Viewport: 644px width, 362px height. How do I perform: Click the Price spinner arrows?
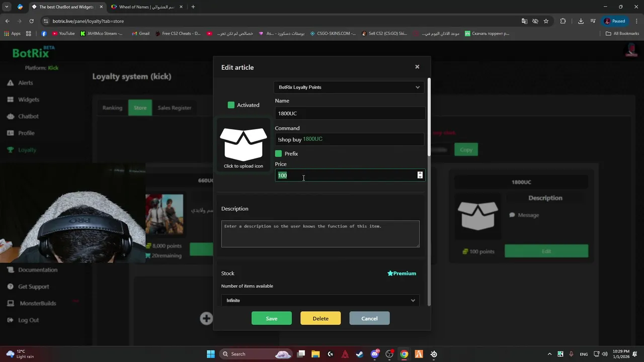[420, 175]
